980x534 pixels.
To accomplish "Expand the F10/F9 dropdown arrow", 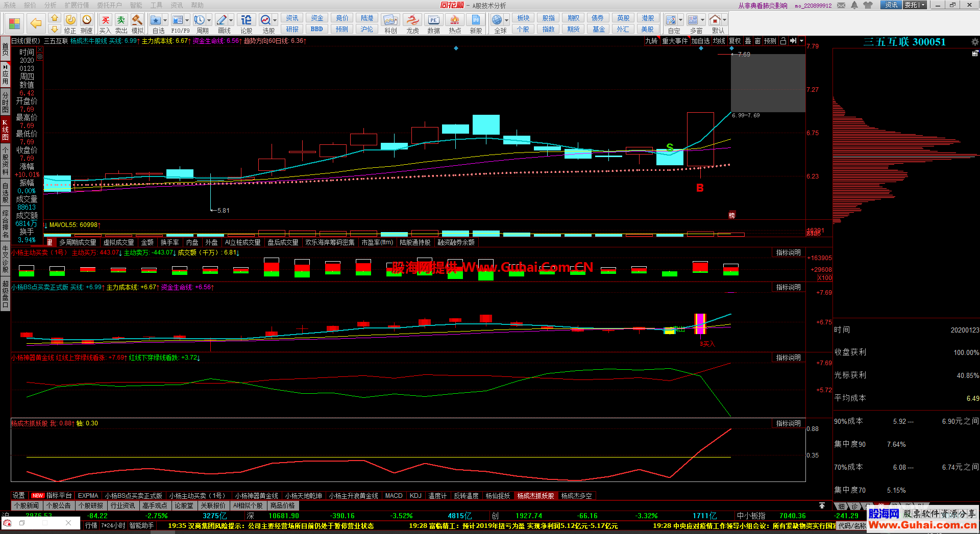I will (187, 20).
